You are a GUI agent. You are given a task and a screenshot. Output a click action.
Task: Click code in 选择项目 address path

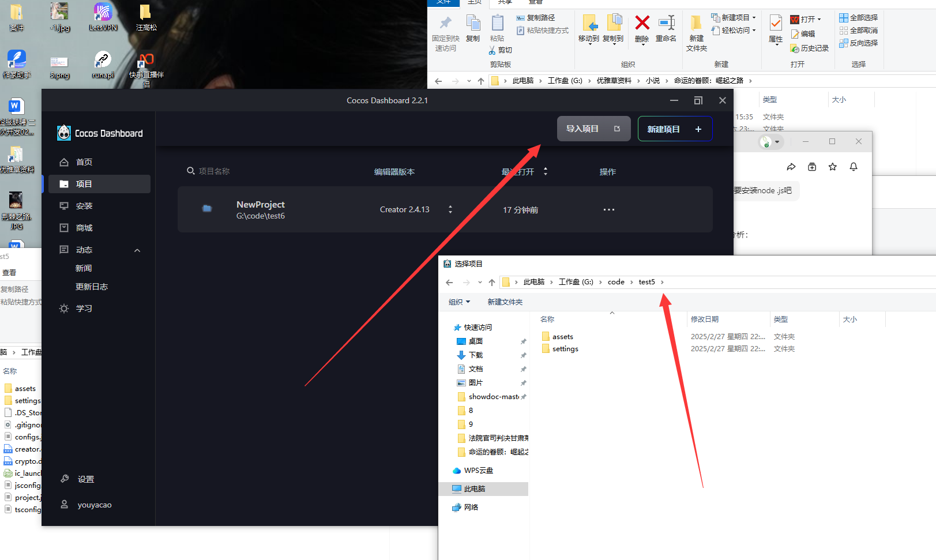click(x=616, y=282)
